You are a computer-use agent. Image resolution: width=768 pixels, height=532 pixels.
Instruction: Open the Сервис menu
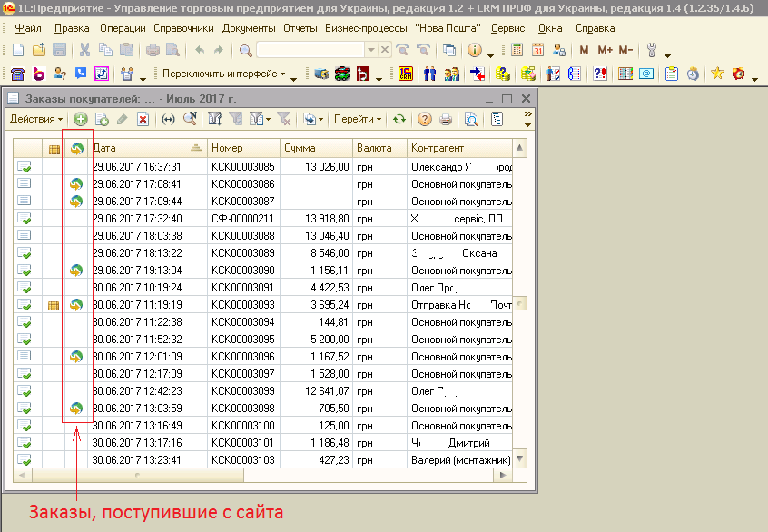click(x=508, y=28)
